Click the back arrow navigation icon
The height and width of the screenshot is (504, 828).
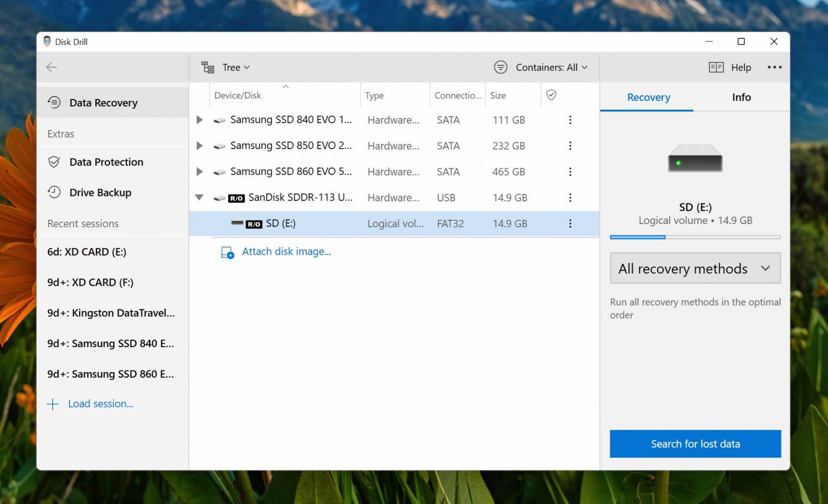(x=51, y=67)
